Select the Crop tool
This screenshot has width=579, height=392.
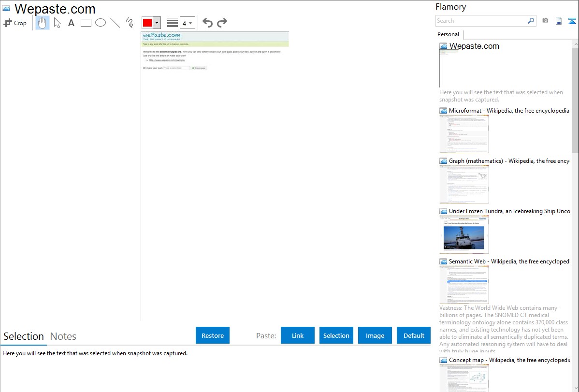[15, 23]
